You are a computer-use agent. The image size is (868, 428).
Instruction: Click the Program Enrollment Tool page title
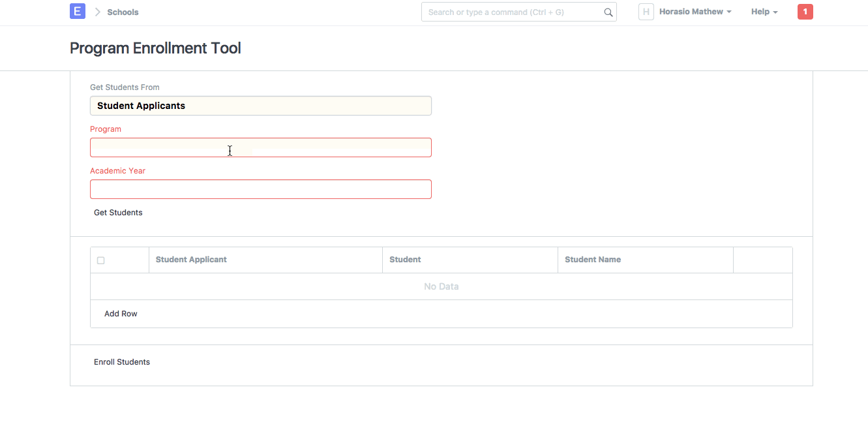coord(155,48)
